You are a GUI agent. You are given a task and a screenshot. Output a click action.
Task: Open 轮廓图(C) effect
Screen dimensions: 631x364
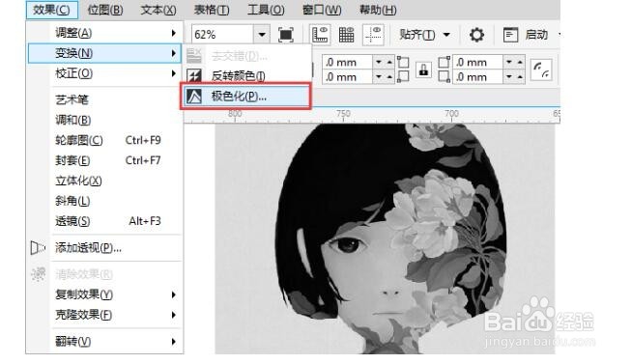click(104, 140)
